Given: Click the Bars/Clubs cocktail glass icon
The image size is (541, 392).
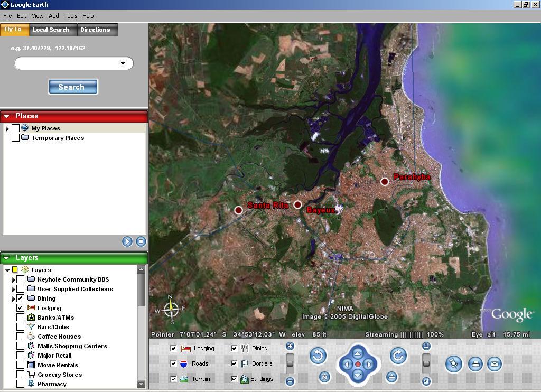Looking at the screenshot, I should pos(31,327).
